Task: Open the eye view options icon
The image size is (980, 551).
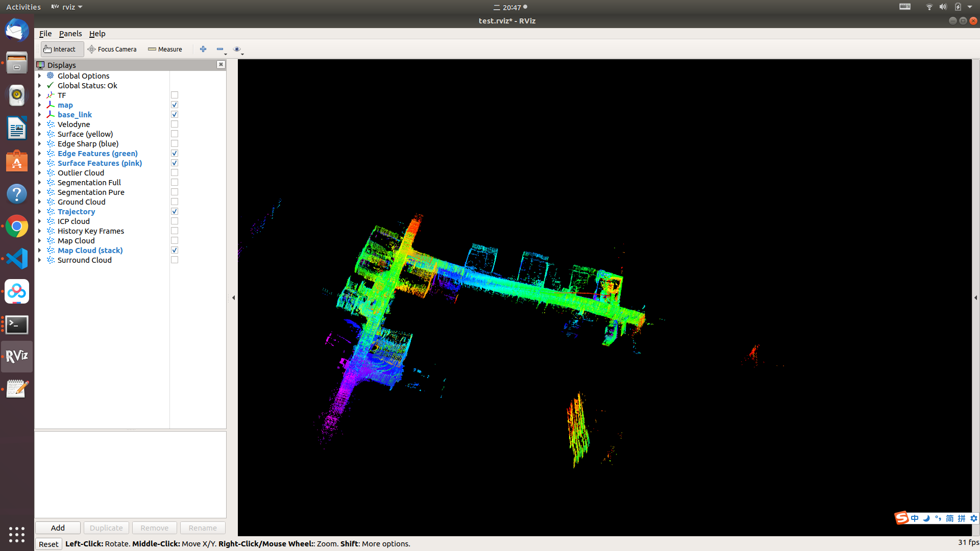Action: (x=237, y=49)
